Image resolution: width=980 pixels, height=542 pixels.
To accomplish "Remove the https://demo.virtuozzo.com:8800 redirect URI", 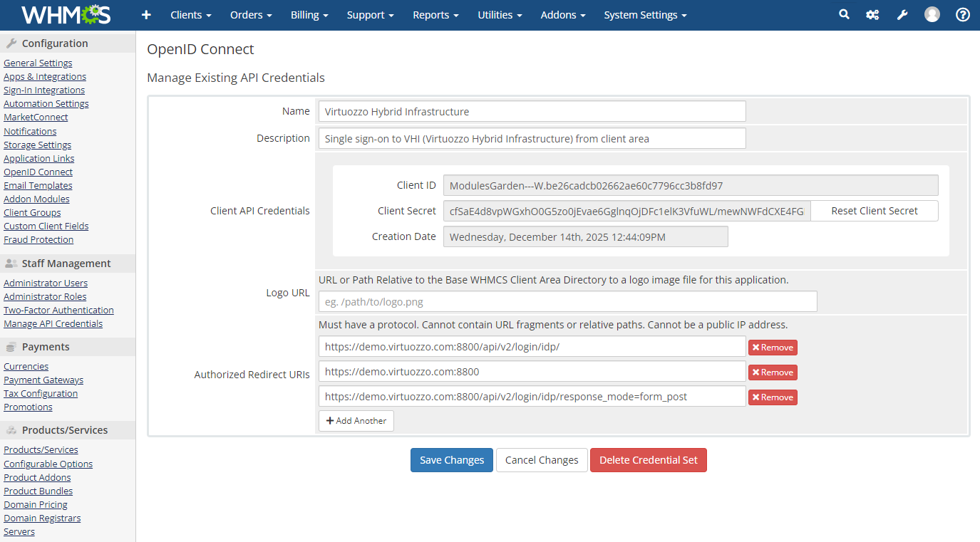I will coord(773,372).
